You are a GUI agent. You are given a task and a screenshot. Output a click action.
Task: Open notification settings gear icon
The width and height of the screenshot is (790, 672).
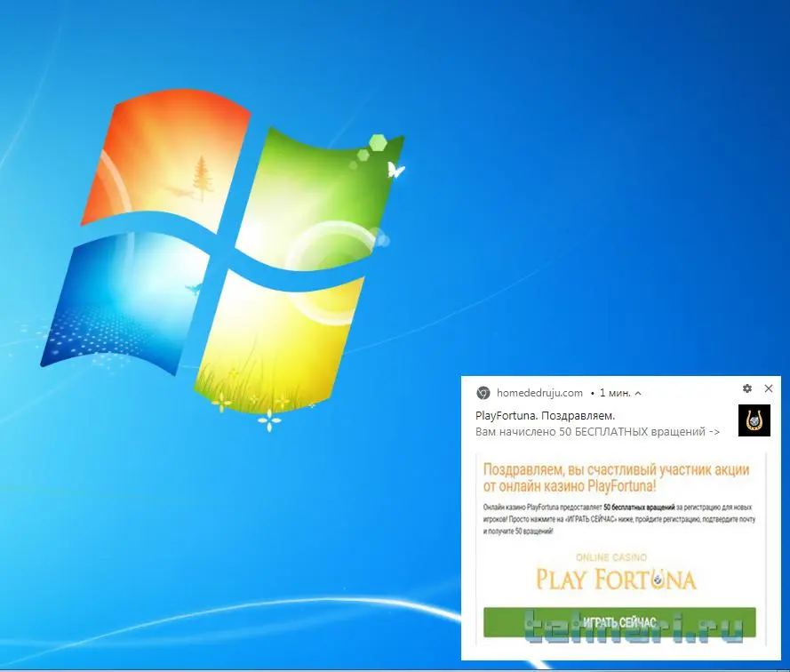point(747,388)
